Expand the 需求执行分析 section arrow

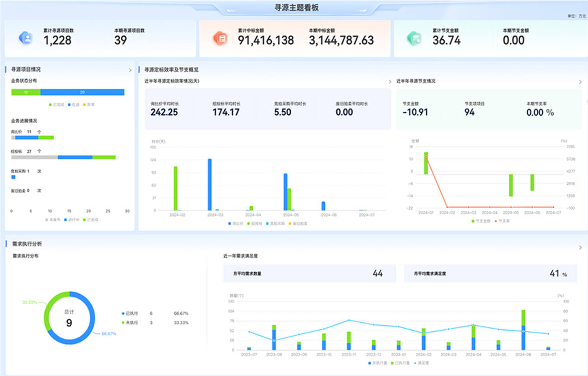coord(580,248)
